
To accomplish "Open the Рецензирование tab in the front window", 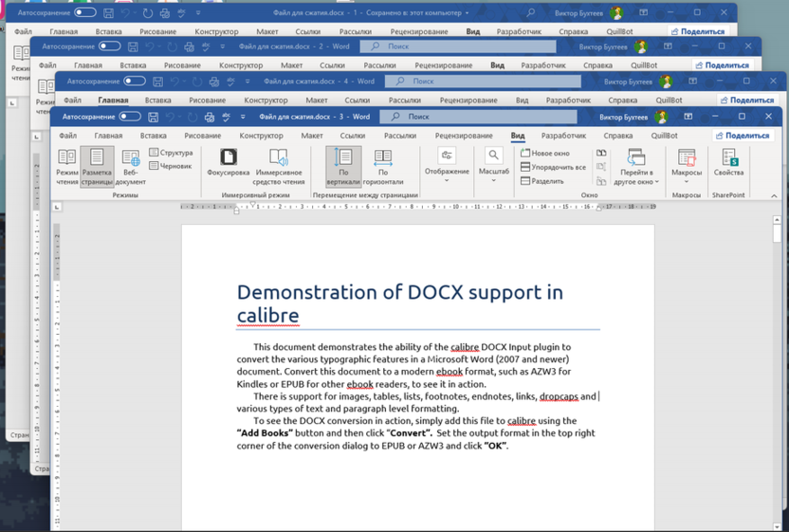I will (x=463, y=136).
